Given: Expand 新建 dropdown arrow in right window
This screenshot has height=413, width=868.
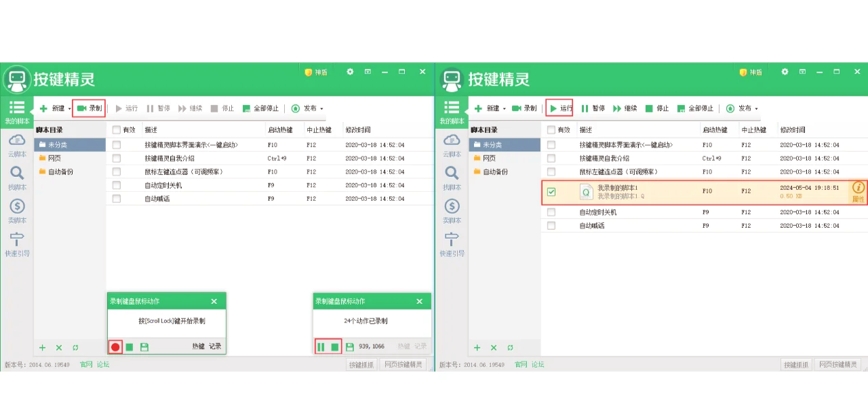Looking at the screenshot, I should 504,109.
